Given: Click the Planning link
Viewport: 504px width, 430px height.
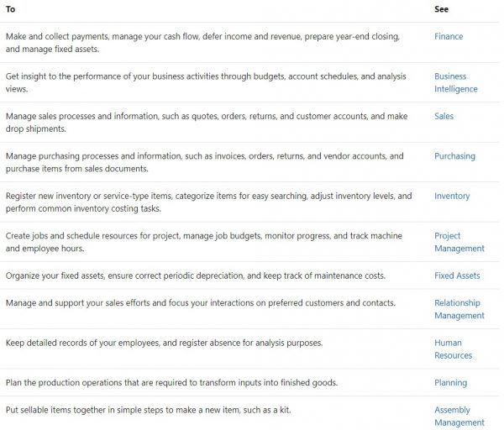Looking at the screenshot, I should pos(450,383).
